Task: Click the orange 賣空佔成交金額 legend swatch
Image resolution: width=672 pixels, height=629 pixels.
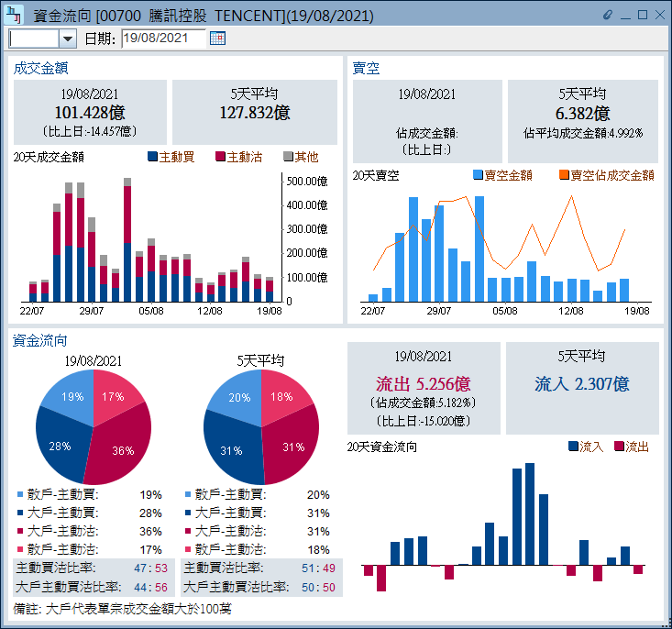Action: (564, 175)
